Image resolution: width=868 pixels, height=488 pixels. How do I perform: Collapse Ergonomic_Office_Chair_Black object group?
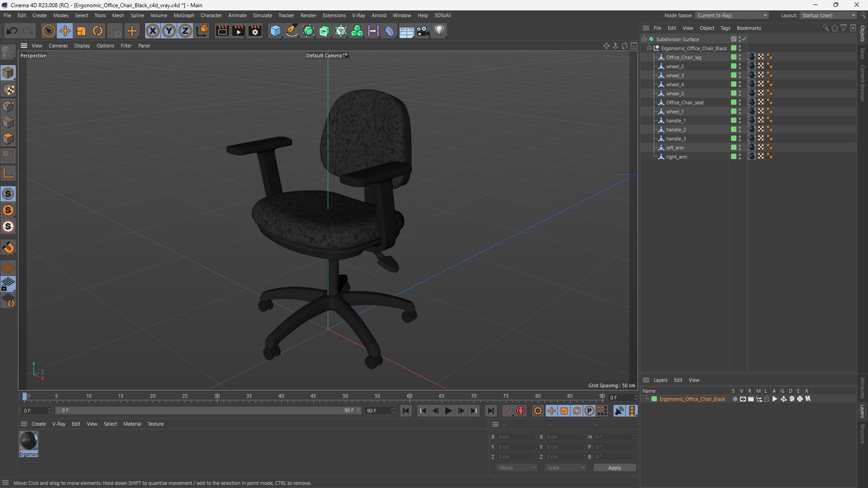coord(649,48)
